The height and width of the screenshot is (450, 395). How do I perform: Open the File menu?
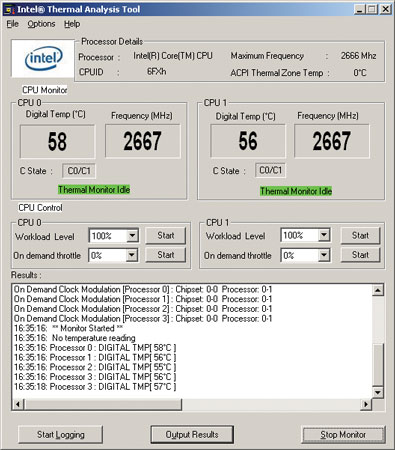(13, 24)
